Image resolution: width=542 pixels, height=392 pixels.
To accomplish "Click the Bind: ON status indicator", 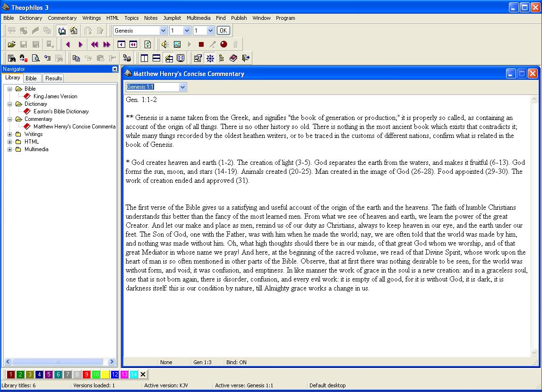I will pyautogui.click(x=236, y=362).
